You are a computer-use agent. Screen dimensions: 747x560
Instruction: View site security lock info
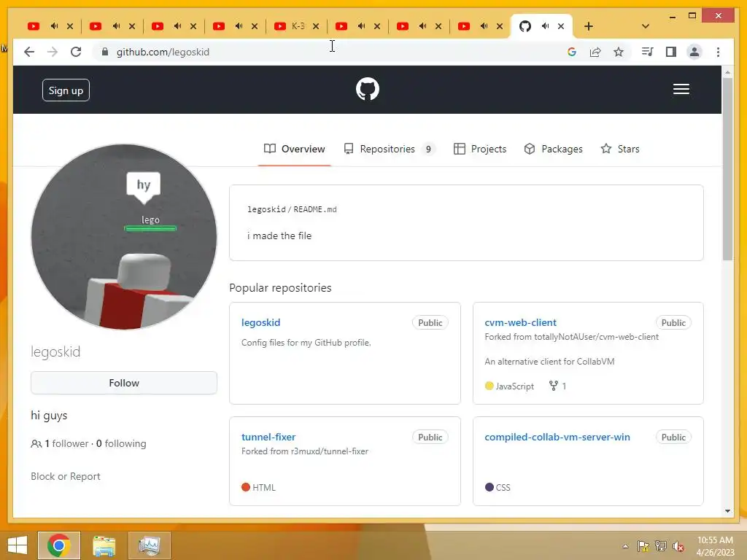[x=105, y=52]
